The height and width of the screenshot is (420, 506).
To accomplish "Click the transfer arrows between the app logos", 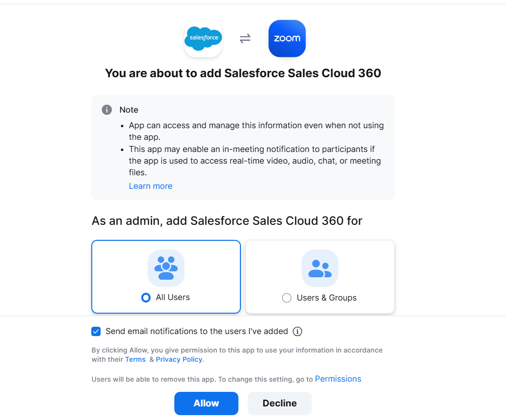I will (245, 38).
